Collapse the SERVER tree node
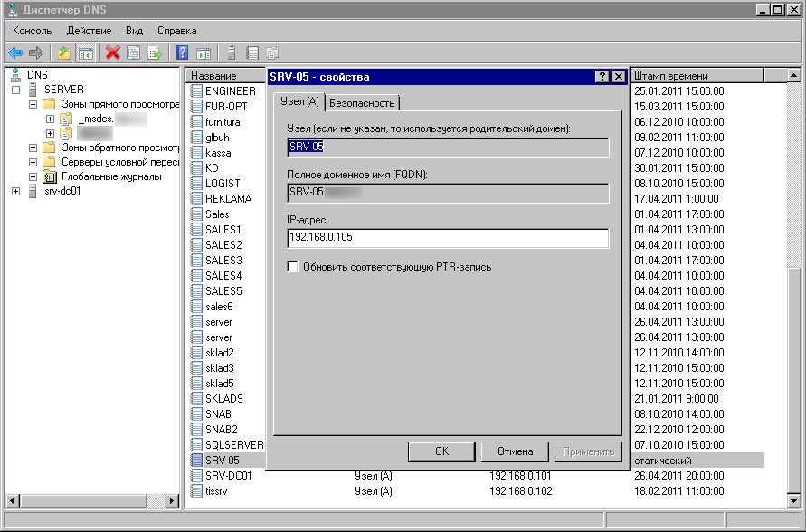The width and height of the screenshot is (806, 532). point(16,90)
